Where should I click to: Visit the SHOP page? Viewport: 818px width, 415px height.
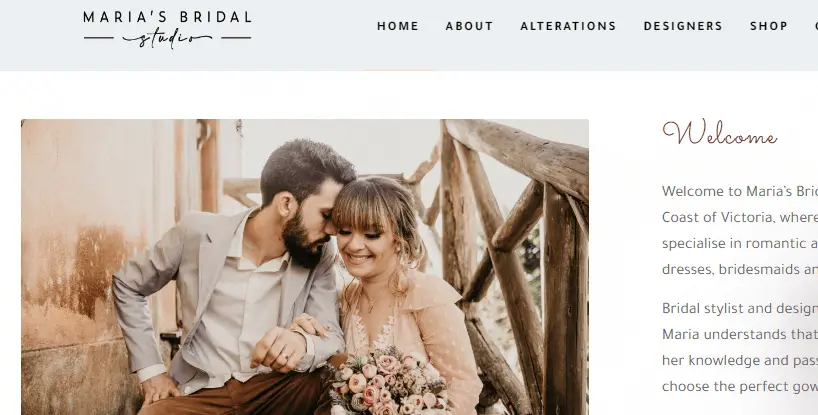click(768, 26)
